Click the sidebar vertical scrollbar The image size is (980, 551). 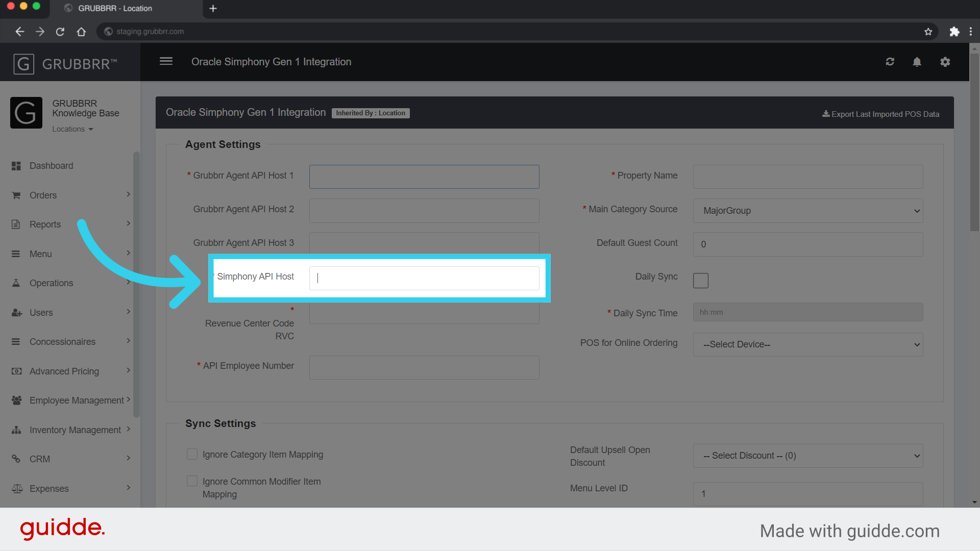point(136,284)
